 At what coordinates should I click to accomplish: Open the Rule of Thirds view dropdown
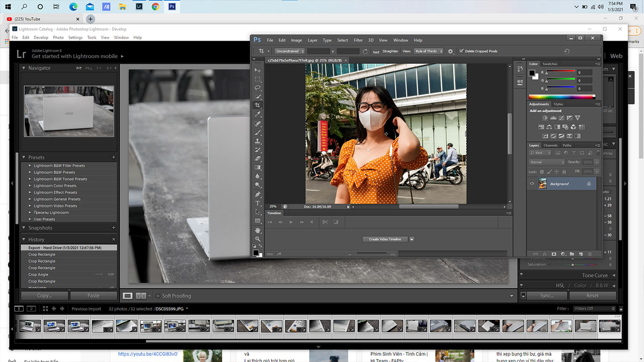429,51
